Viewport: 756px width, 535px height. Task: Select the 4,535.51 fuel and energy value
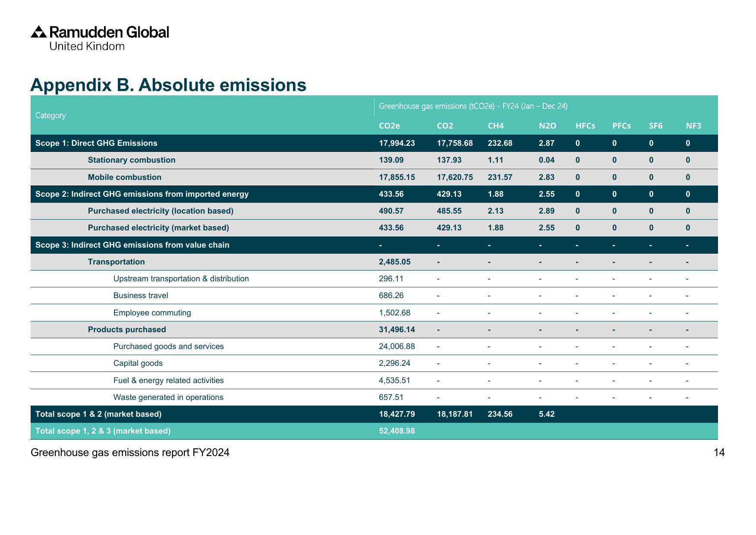(395, 381)
